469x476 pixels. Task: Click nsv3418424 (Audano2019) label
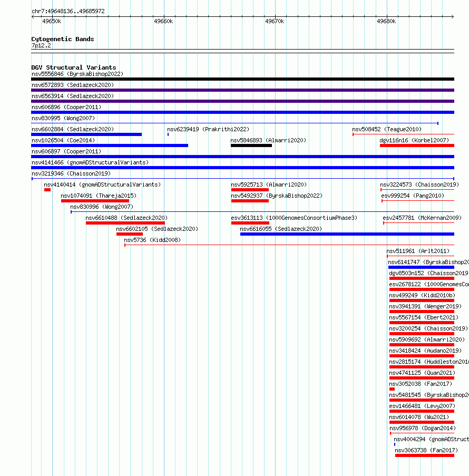(x=425, y=351)
